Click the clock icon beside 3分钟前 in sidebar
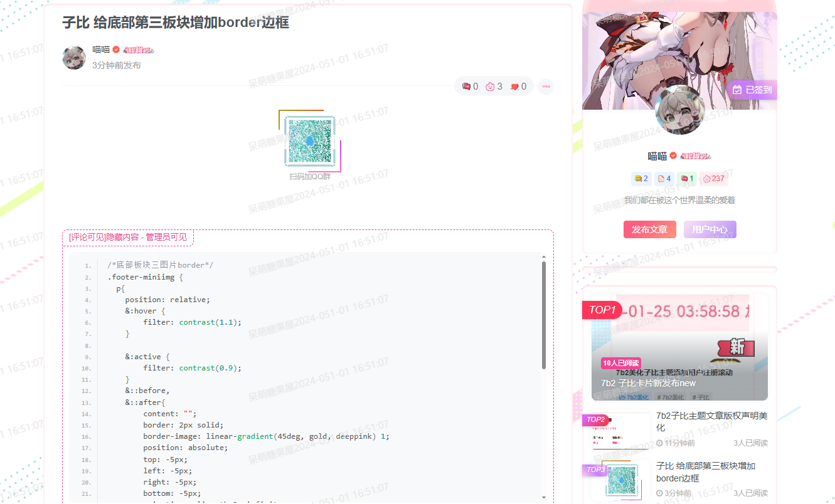 coord(659,493)
